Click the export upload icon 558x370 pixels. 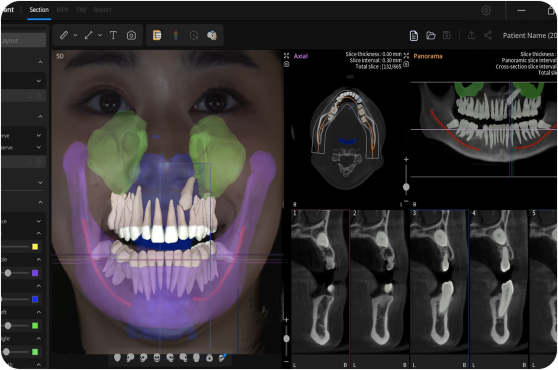pyautogui.click(x=472, y=35)
